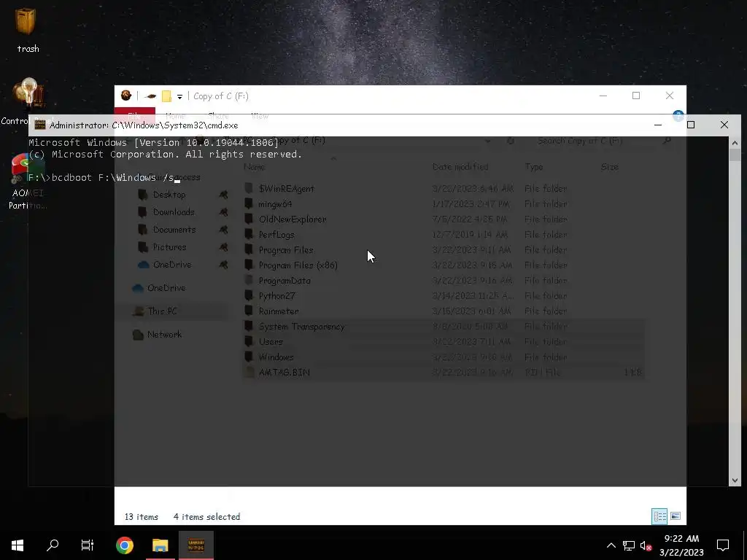
Task: Select the mingw64 folder
Action: click(275, 204)
